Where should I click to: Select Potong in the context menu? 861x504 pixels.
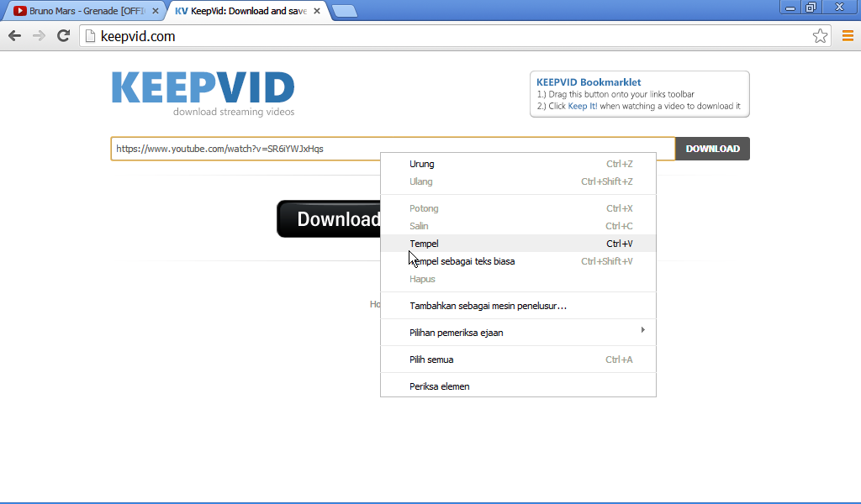(518, 208)
